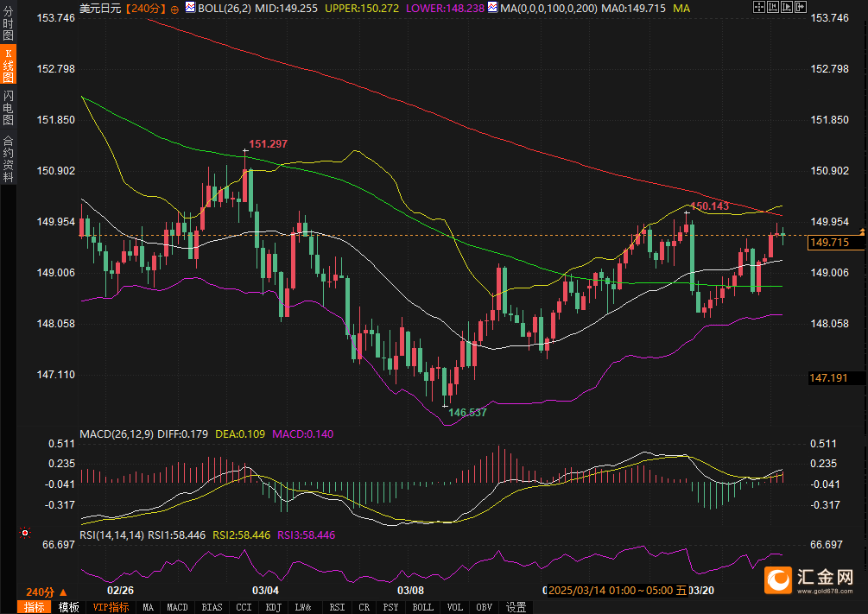
Task: Click the MACD:0.140 value
Action: tap(303, 434)
